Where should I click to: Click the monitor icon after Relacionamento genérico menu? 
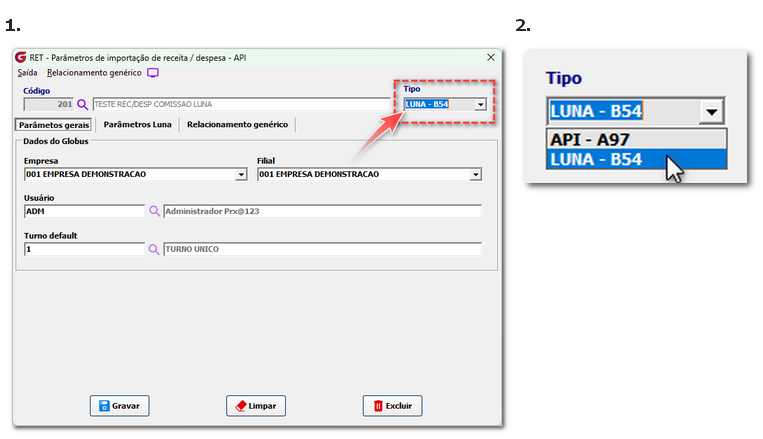(x=153, y=73)
